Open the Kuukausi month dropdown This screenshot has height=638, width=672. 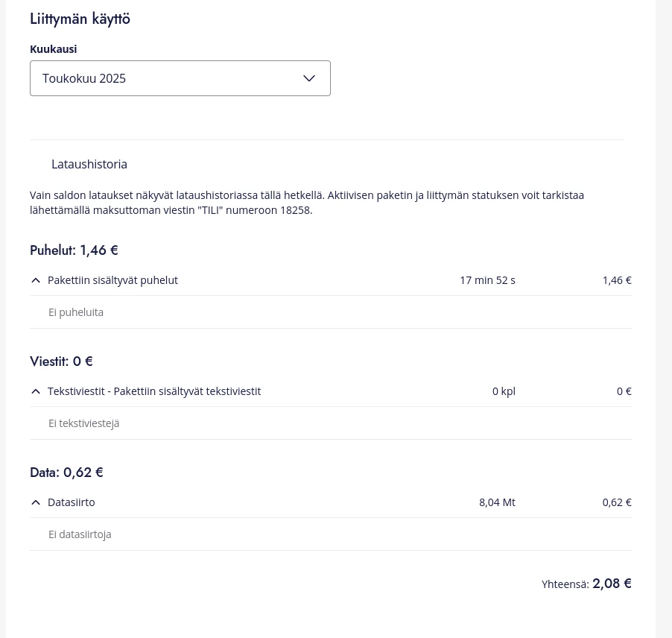[x=180, y=78]
